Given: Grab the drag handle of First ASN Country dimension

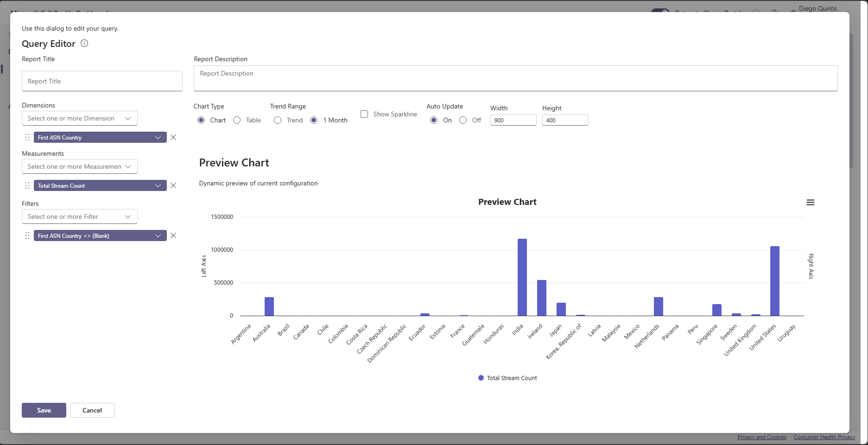Looking at the screenshot, I should point(27,137).
